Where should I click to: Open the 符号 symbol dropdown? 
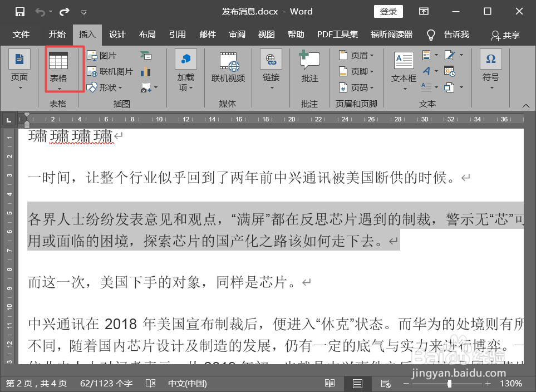pos(491,70)
